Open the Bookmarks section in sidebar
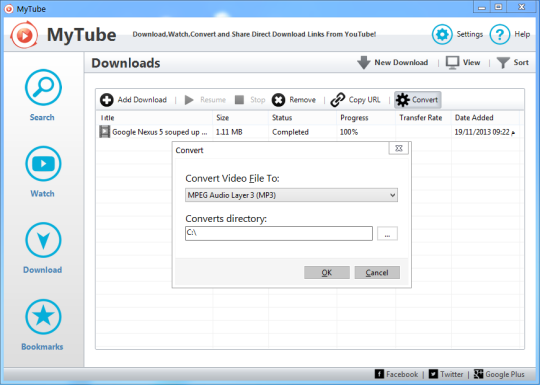Screen dimensions: 540x385 43,325
